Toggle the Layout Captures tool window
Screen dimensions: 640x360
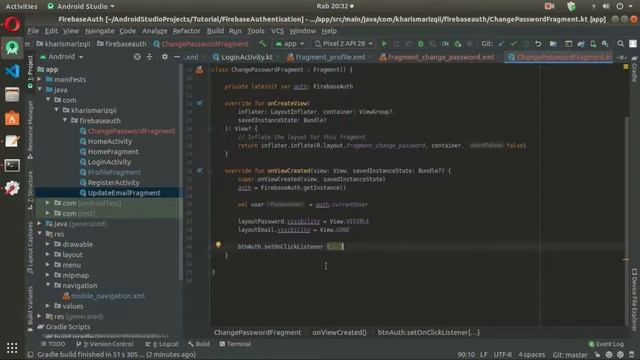click(x=30, y=247)
